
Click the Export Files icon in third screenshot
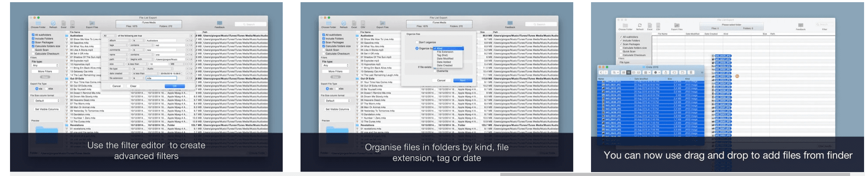tap(677, 25)
